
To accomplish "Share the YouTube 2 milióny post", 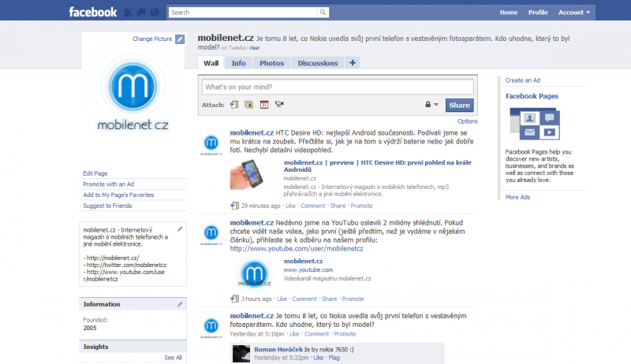I will tap(329, 299).
